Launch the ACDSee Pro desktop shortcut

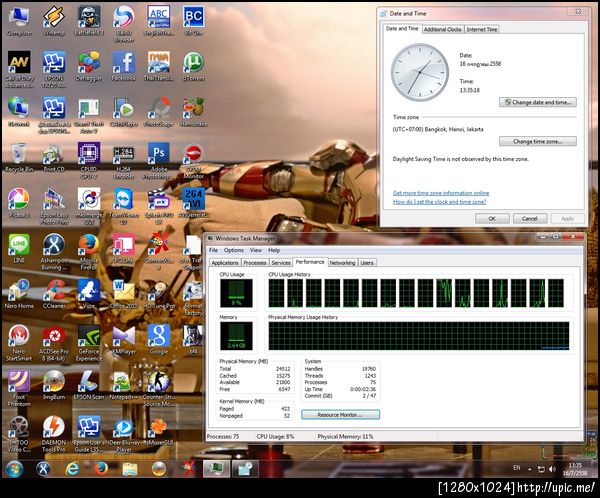pyautogui.click(x=54, y=343)
